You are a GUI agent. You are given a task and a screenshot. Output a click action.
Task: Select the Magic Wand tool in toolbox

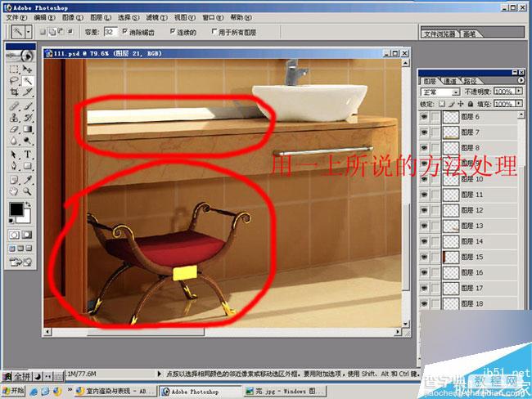[28, 81]
